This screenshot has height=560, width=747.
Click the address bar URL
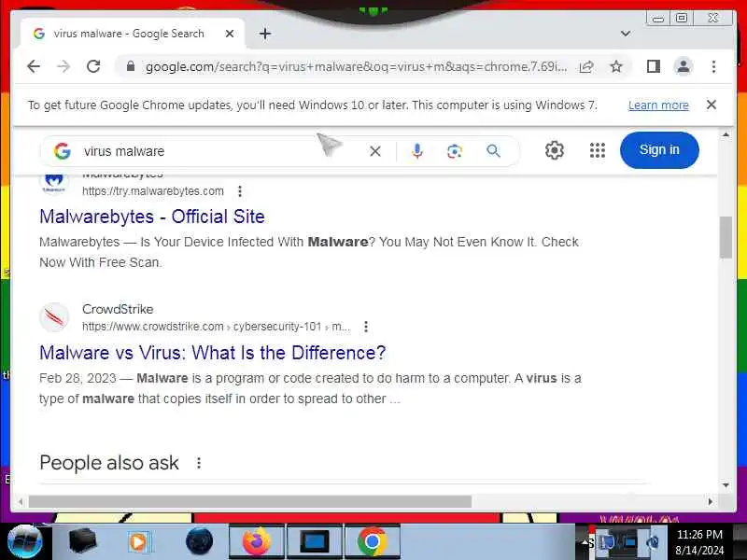(357, 66)
